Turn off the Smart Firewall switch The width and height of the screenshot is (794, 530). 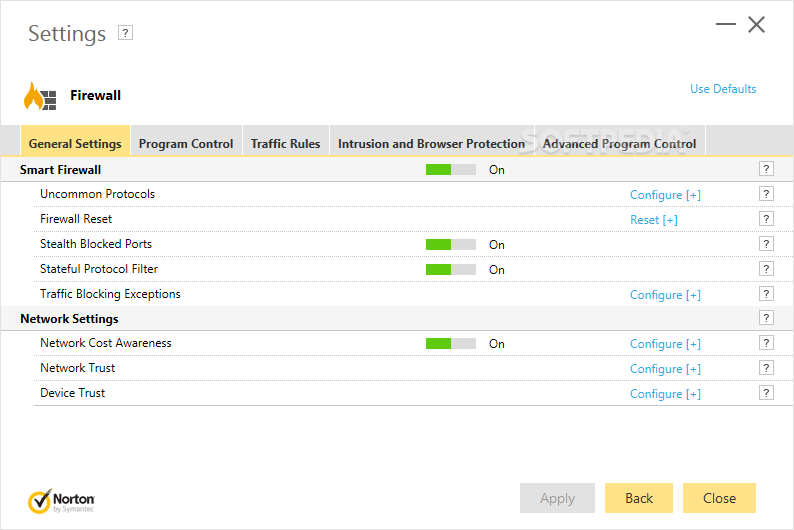click(450, 170)
